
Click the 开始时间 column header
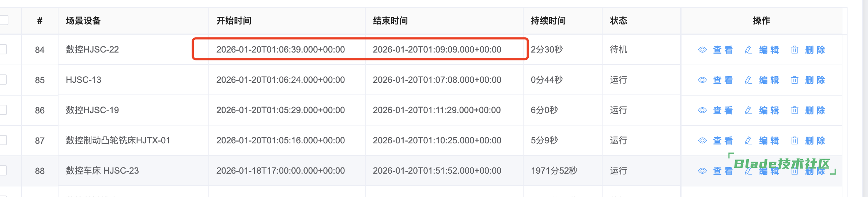234,21
